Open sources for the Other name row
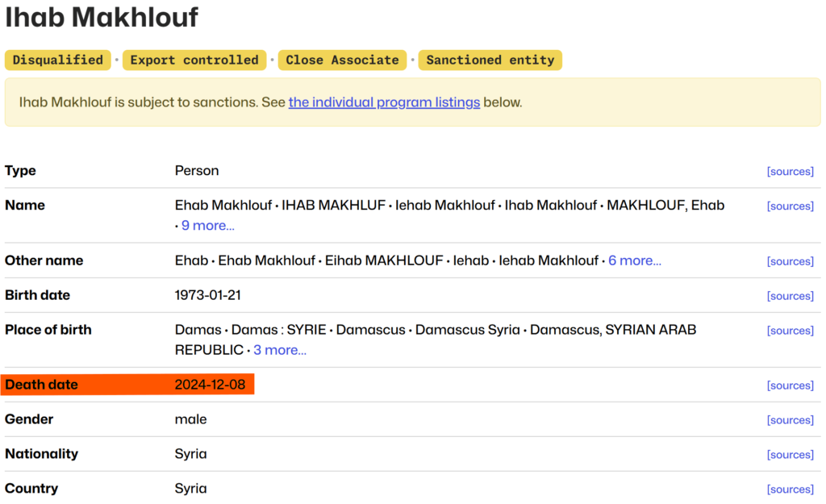 coord(790,261)
